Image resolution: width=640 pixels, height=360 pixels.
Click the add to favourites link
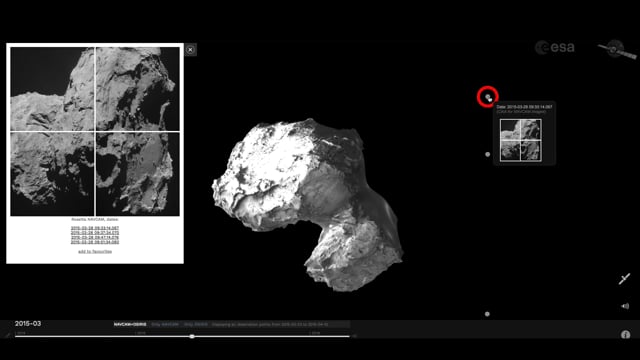pyautogui.click(x=95, y=251)
